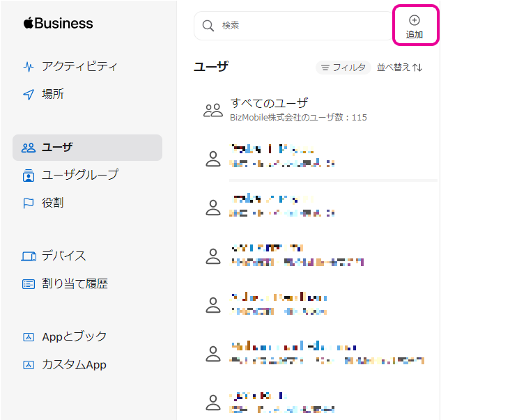The width and height of the screenshot is (526, 420).
Task: Click the デバイス laptop icon
Action: pos(29,256)
